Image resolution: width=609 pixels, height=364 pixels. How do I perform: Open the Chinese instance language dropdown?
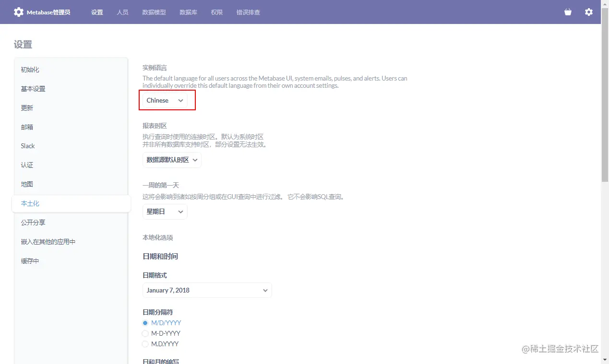click(165, 100)
